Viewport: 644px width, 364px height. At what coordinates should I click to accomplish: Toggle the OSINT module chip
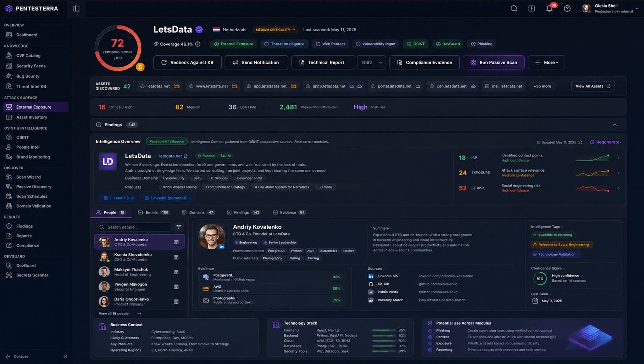click(415, 44)
